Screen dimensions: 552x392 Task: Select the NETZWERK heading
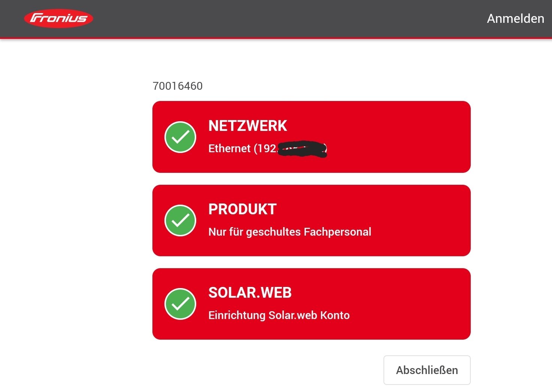click(248, 126)
